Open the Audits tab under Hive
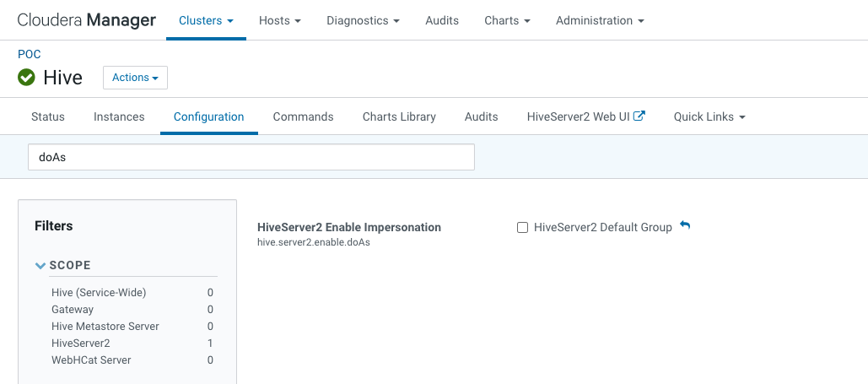Image resolution: width=868 pixels, height=384 pixels. 481,117
